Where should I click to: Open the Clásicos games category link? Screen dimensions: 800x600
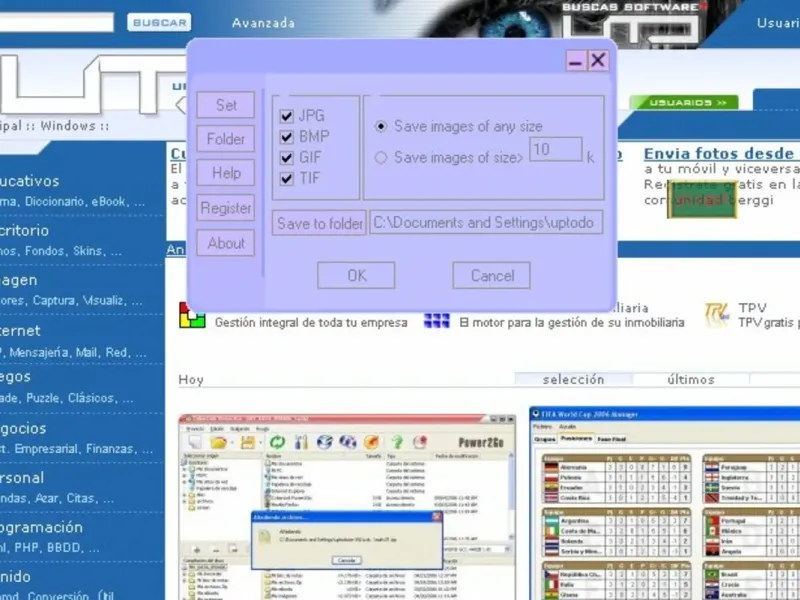tap(91, 398)
